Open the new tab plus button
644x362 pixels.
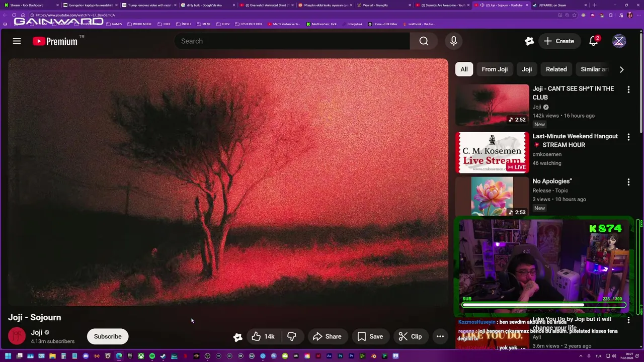click(595, 5)
